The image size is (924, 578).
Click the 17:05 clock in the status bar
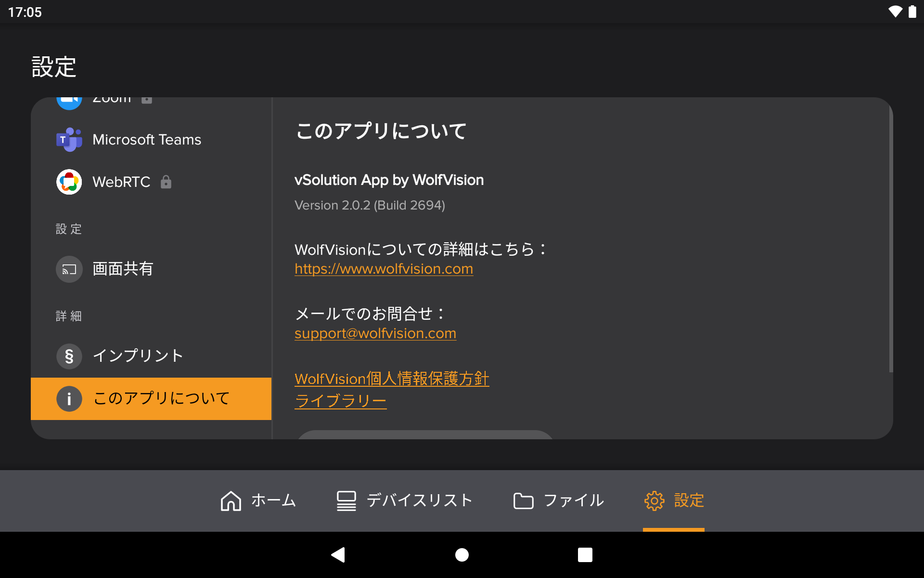coord(25,12)
